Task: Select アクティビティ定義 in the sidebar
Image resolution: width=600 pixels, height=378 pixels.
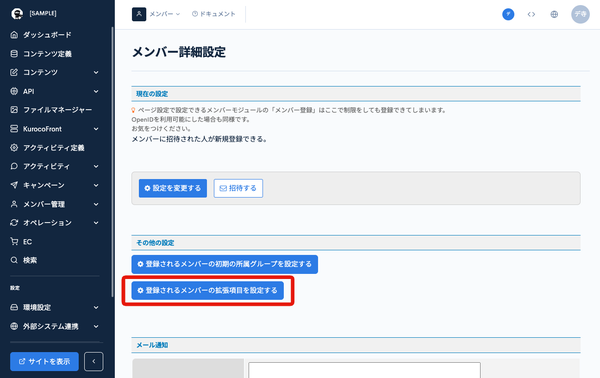Action: click(x=54, y=147)
